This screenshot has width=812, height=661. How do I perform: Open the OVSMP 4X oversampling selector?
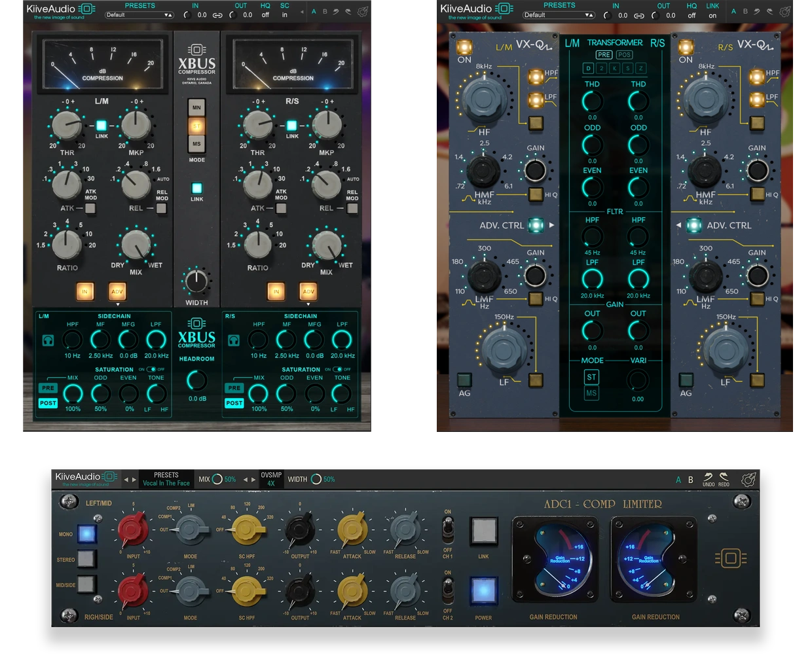(271, 479)
